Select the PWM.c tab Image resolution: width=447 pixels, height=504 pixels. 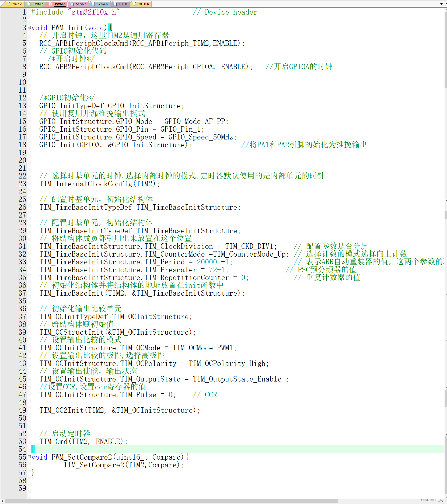point(57,4)
